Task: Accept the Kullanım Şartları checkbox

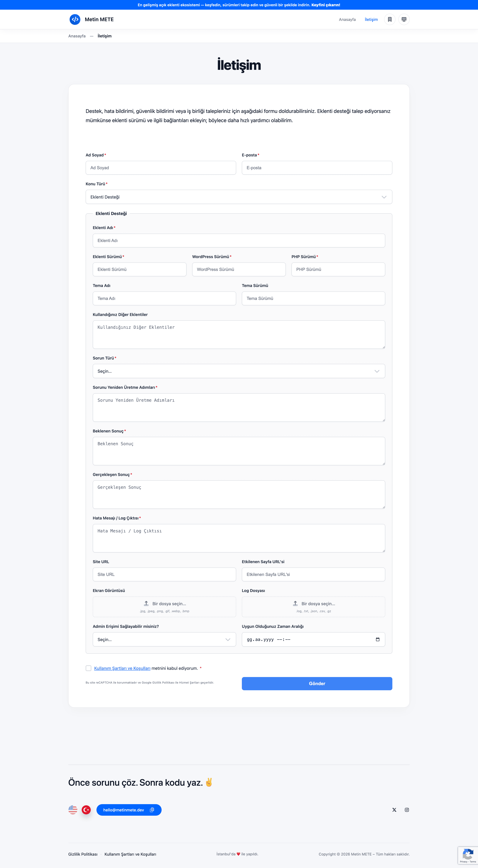Action: 89,668
